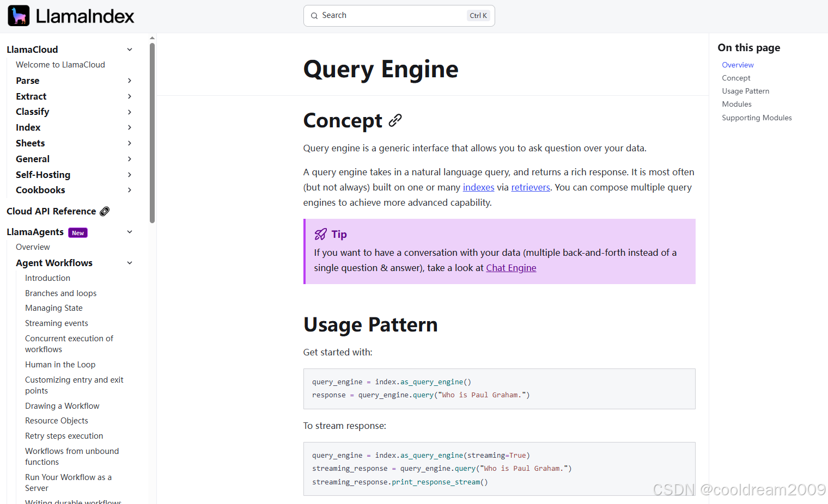Open Drawing a Workflow page

coord(62,406)
